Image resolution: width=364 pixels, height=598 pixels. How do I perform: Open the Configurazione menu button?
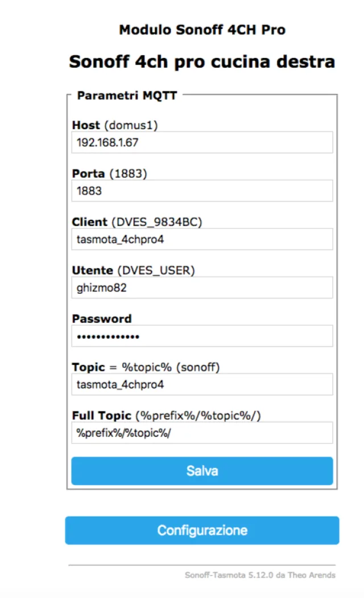pos(202,530)
